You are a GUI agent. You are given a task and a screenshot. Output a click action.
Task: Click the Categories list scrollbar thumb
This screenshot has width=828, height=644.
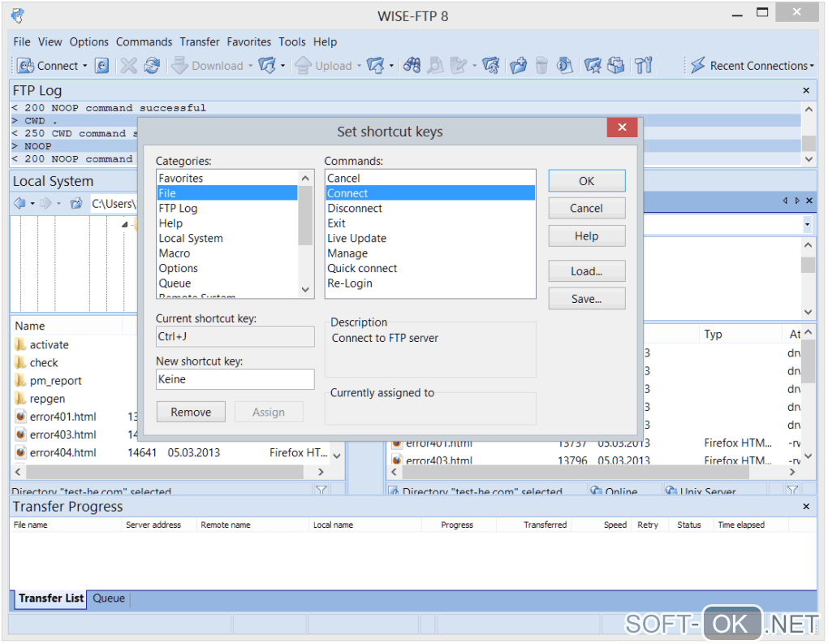305,215
